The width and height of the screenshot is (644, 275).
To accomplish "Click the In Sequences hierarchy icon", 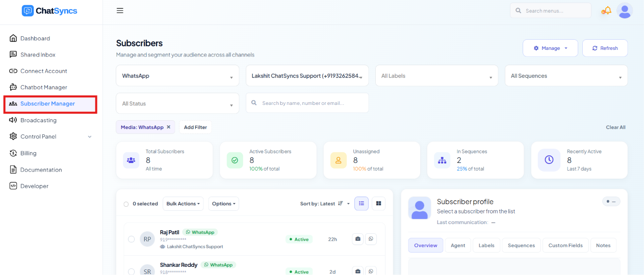I will coord(442,160).
